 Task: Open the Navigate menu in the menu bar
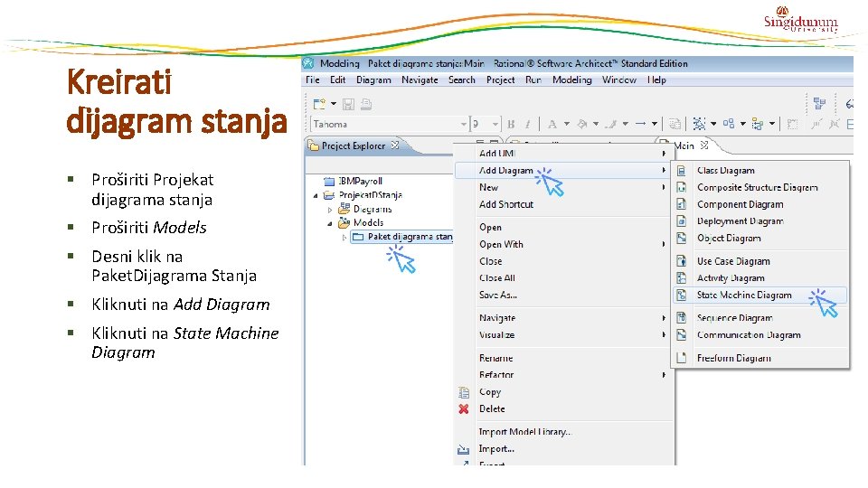coord(420,80)
